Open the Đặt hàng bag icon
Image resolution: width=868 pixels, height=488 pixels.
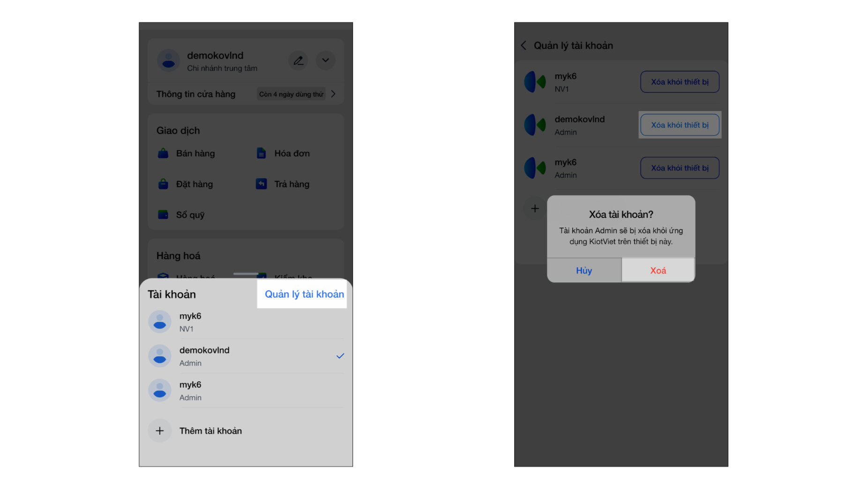point(163,184)
